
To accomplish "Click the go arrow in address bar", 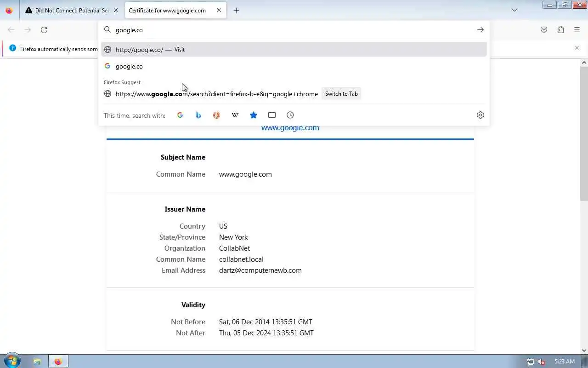I will (x=481, y=30).
